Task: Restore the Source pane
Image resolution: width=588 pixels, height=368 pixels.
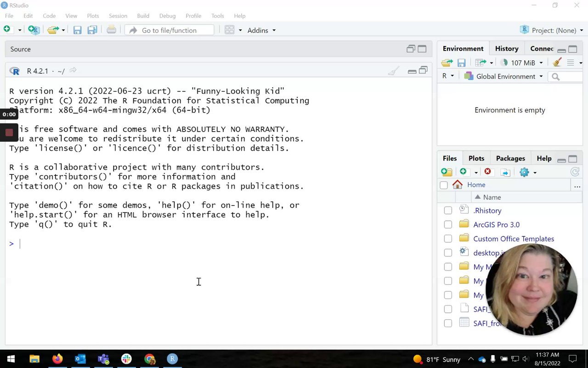Action: 411,49
